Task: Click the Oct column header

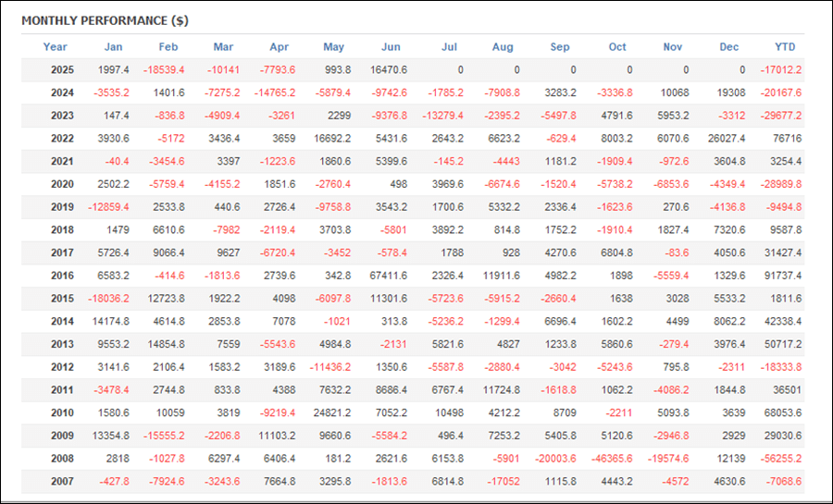Action: [x=617, y=46]
